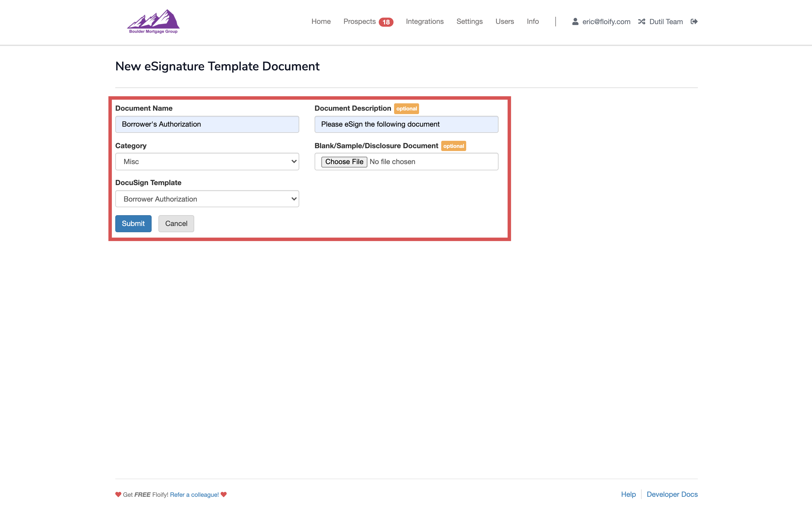The image size is (812, 507).
Task: Click the user profile icon beside eric@floify.com
Action: tap(575, 22)
